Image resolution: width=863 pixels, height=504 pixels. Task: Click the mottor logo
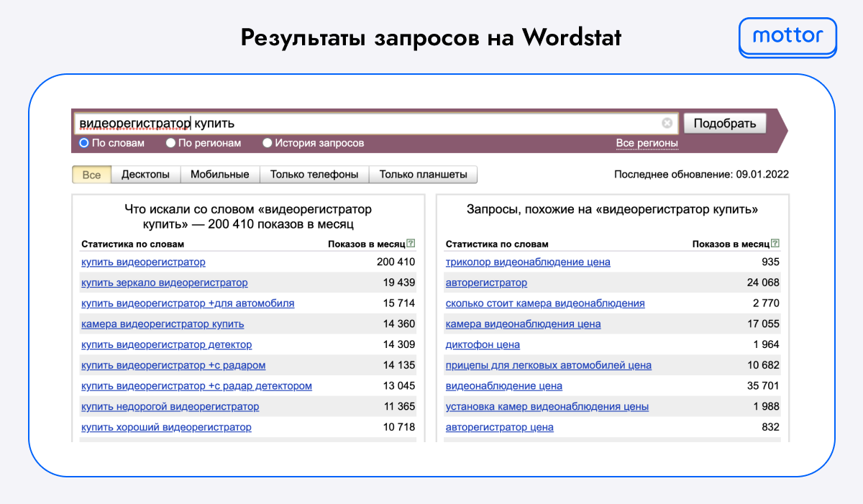click(787, 37)
